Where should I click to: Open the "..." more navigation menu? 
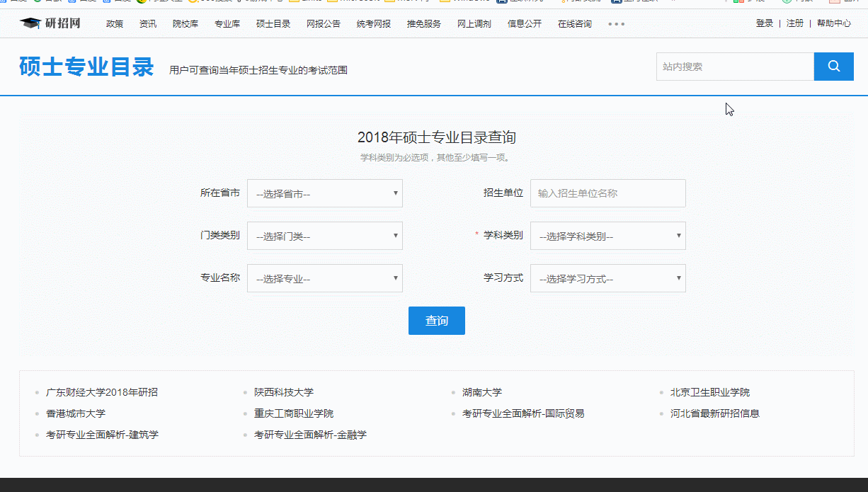pyautogui.click(x=615, y=23)
